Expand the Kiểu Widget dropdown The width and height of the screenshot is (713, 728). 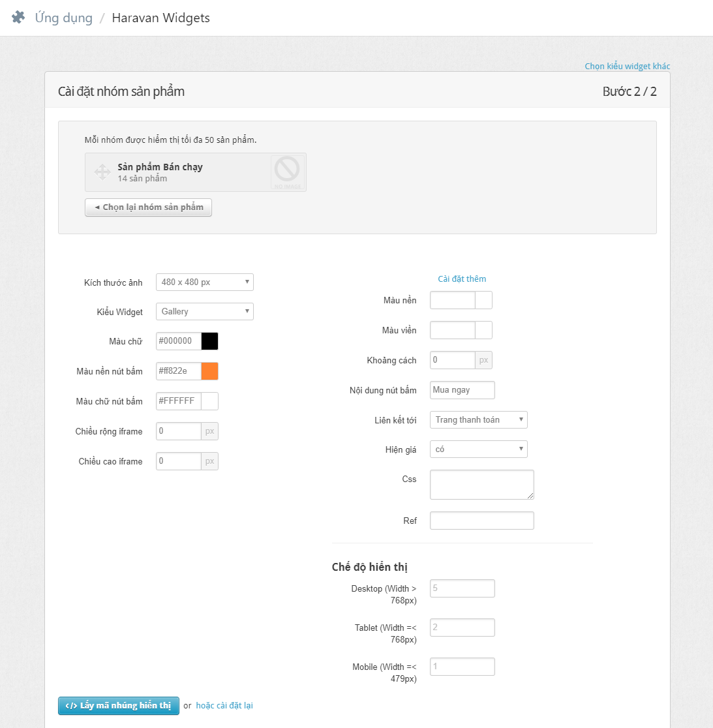(x=204, y=312)
